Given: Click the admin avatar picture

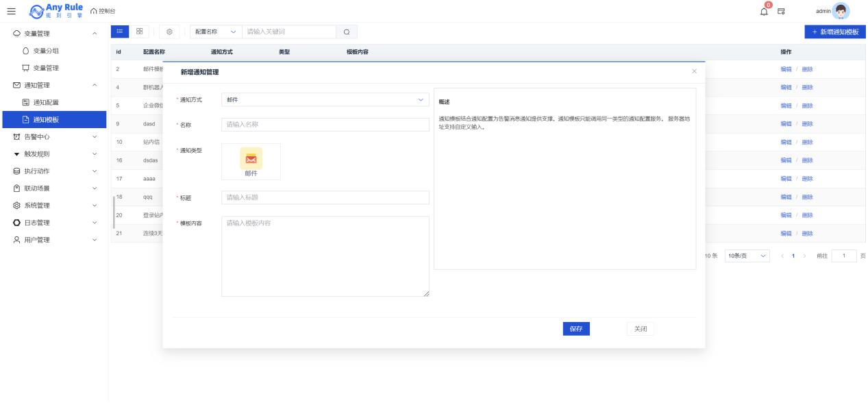Looking at the screenshot, I should click(x=841, y=11).
